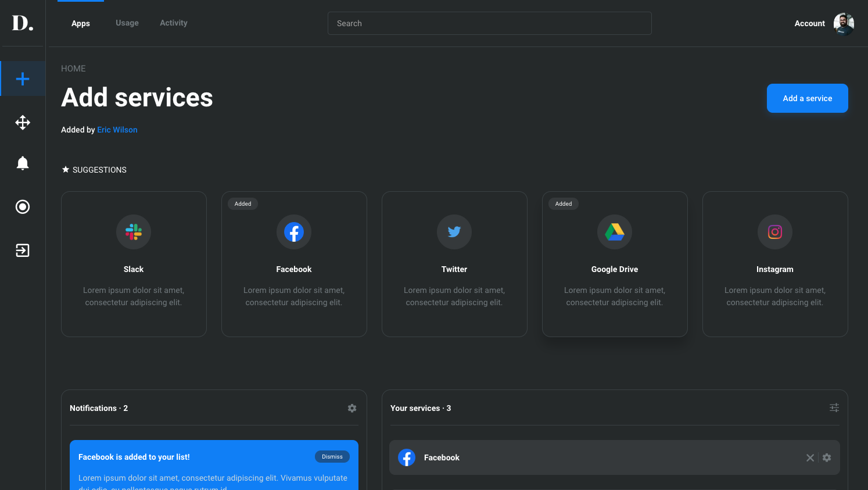Dismiss the Facebook added notification
Image resolution: width=868 pixels, height=490 pixels.
tap(332, 457)
